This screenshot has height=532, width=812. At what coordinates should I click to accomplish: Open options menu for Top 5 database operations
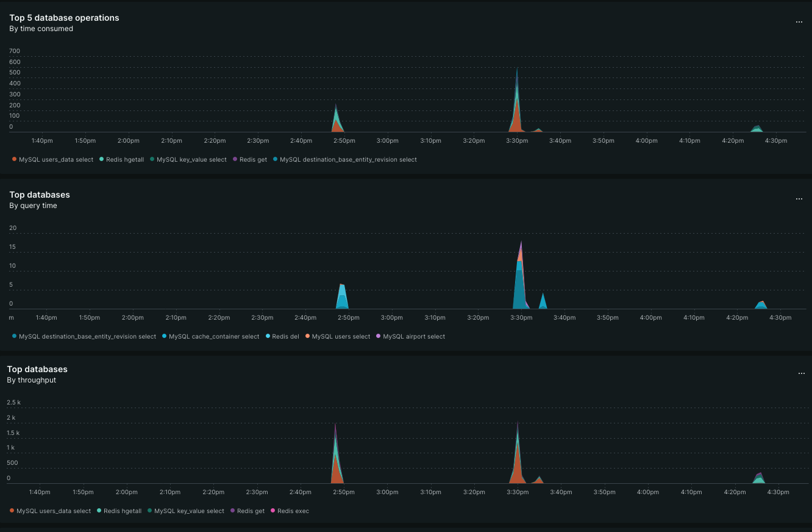pos(799,22)
